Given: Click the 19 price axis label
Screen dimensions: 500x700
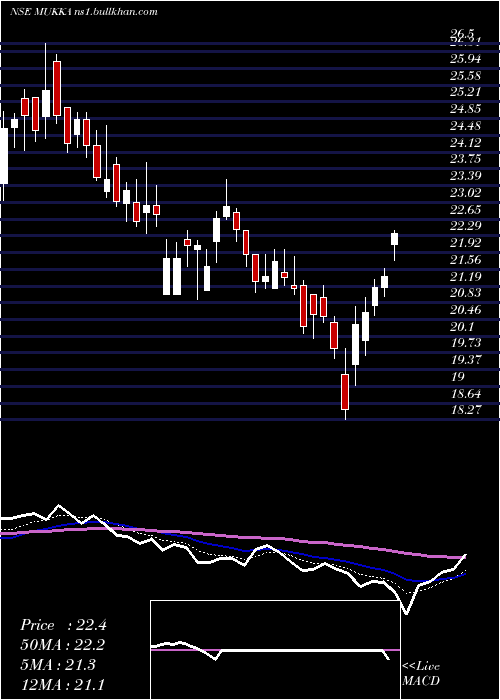Looking at the screenshot, I should pos(458,377).
